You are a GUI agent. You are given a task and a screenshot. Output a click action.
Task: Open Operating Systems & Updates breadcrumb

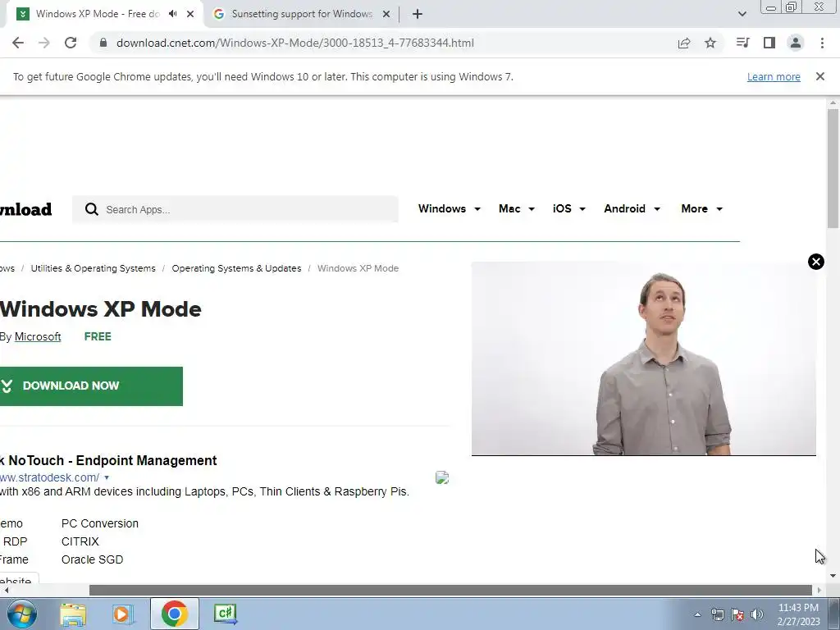coord(236,268)
